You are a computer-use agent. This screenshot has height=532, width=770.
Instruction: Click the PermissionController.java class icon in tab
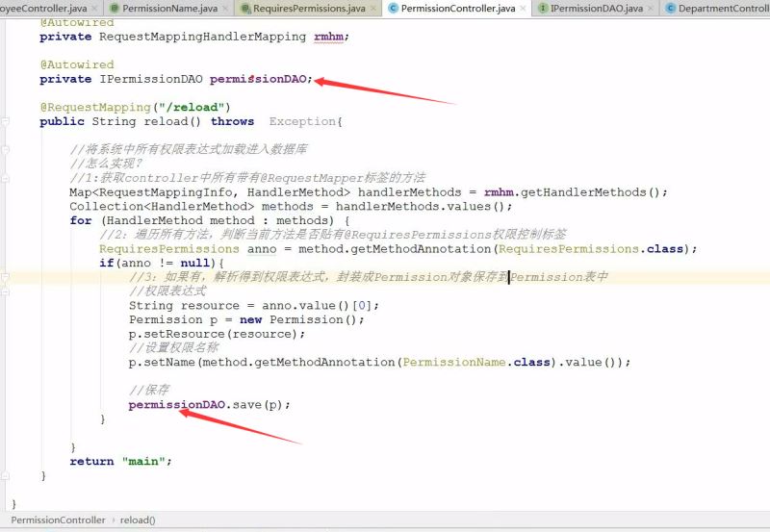coord(392,9)
